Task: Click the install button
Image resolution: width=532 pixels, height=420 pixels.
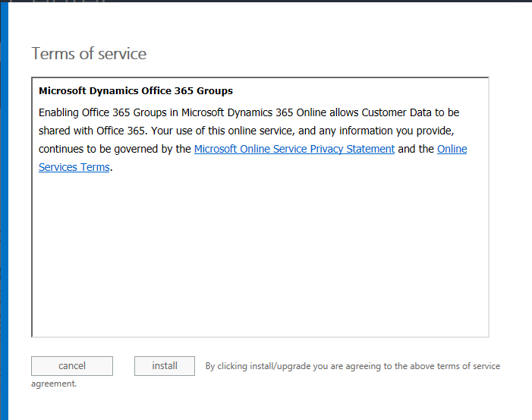Action: tap(165, 366)
